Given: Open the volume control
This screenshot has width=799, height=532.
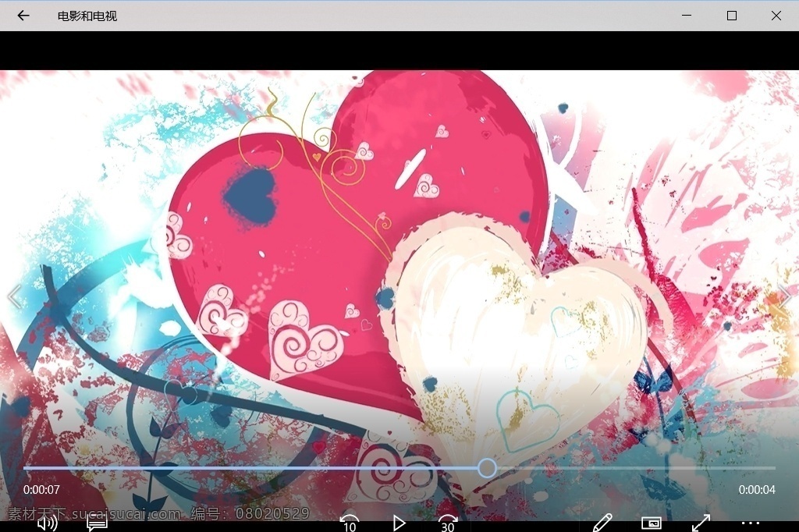Looking at the screenshot, I should pyautogui.click(x=48, y=523).
